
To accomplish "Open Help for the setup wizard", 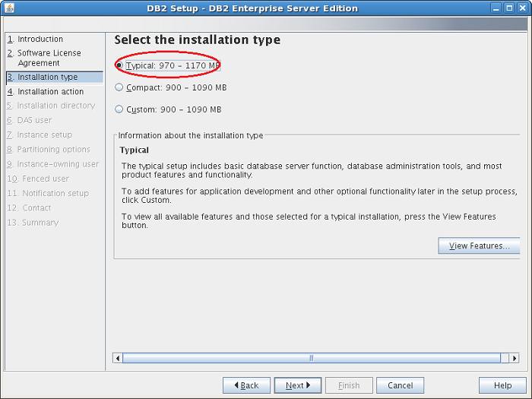I will point(502,385).
